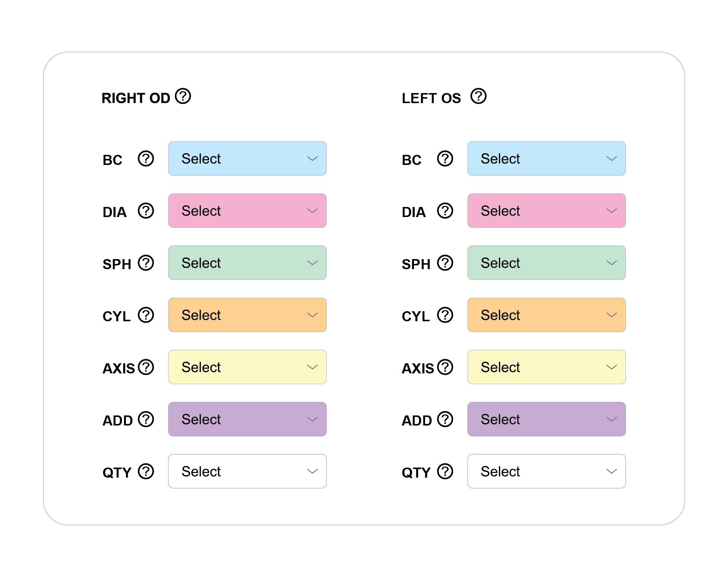
Task: Open help for left eye SPH
Action: [x=445, y=263]
